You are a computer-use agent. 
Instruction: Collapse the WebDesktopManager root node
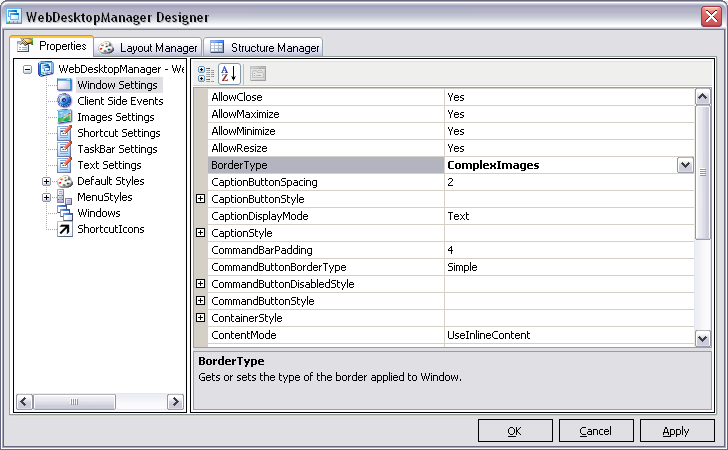pos(28,69)
